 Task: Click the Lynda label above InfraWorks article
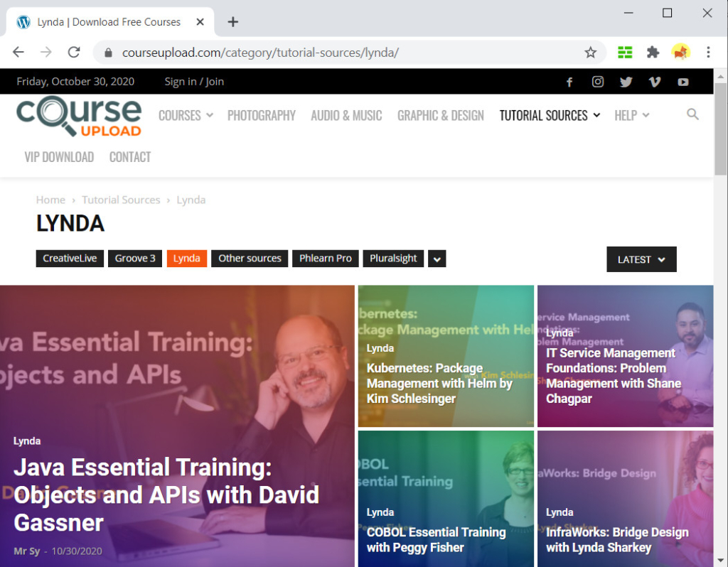(560, 512)
